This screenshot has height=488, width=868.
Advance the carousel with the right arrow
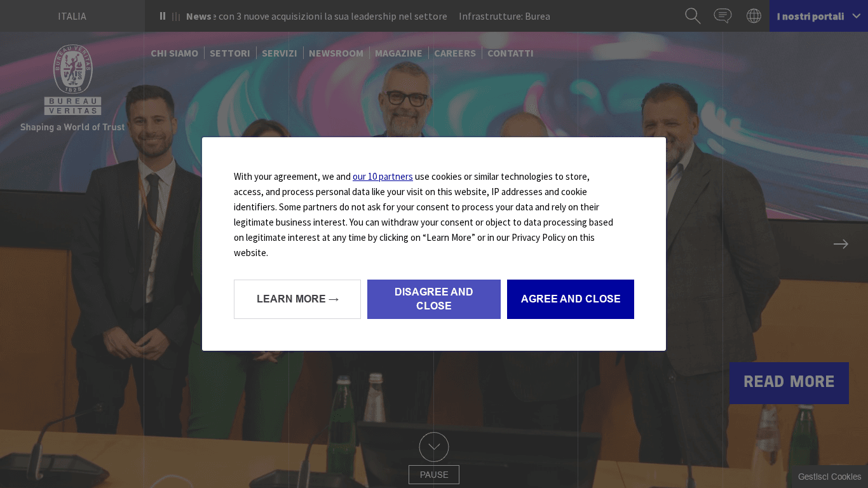841,244
